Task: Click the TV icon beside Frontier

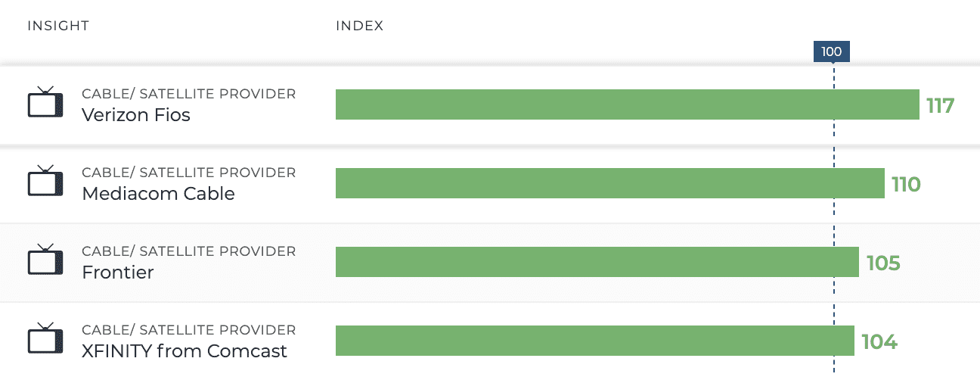Action: pos(45,260)
